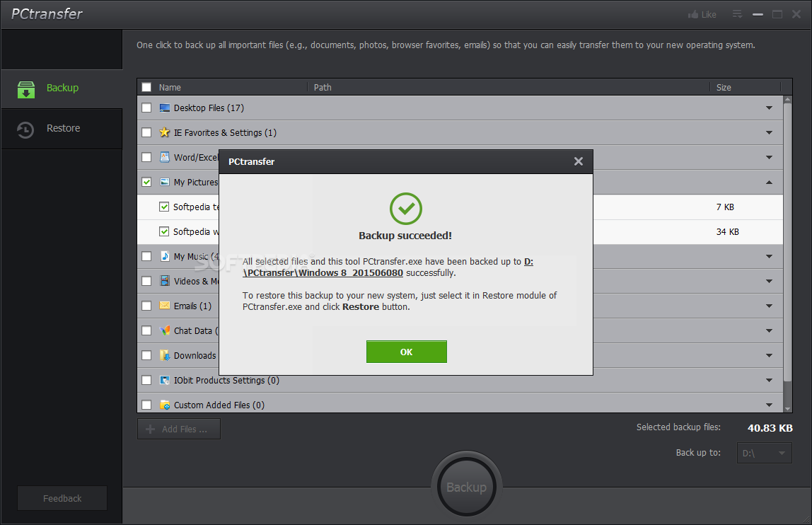Click the Backup succeeded! heading
The height and width of the screenshot is (525, 812).
point(405,236)
